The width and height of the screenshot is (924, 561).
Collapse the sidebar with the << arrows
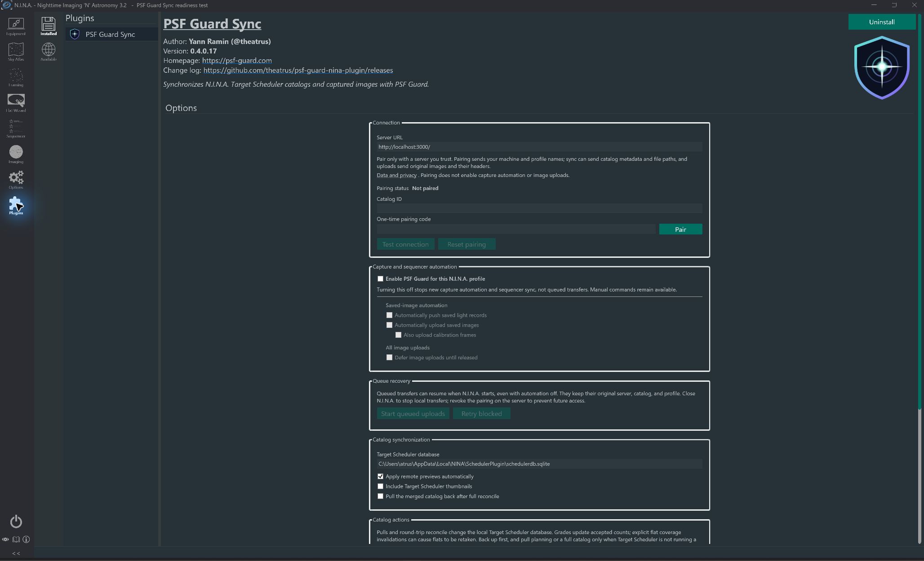point(16,553)
